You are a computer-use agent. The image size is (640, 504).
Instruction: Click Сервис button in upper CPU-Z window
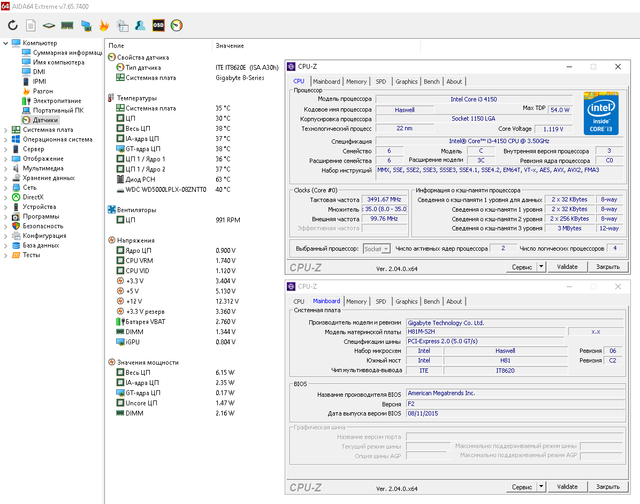click(x=522, y=267)
